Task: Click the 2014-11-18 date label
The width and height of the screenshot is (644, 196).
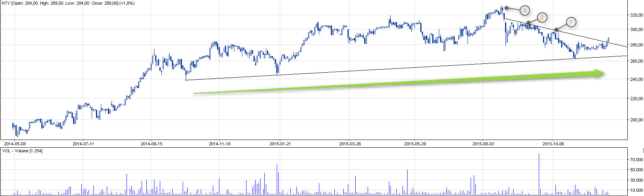Action: [x=219, y=144]
